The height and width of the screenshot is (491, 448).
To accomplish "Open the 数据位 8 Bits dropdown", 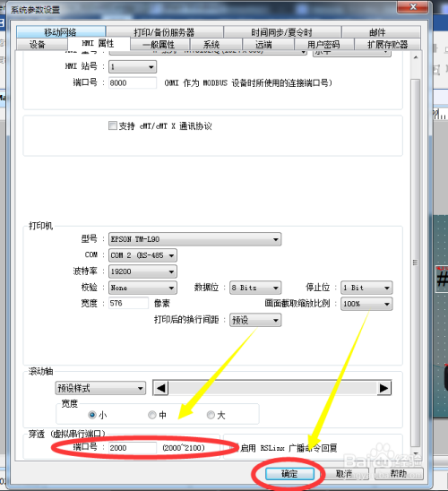I will pyautogui.click(x=255, y=288).
